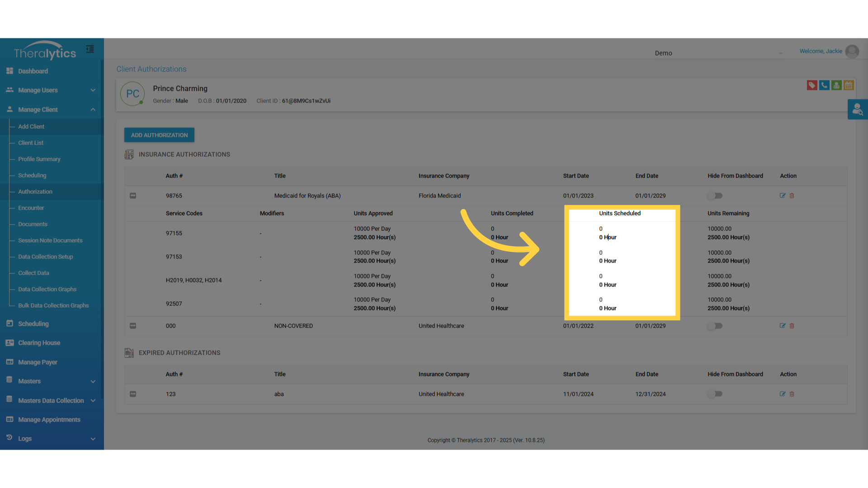Viewport: 868px width, 488px height.
Task: Collapse the details of authorization 98765
Action: pyautogui.click(x=133, y=196)
